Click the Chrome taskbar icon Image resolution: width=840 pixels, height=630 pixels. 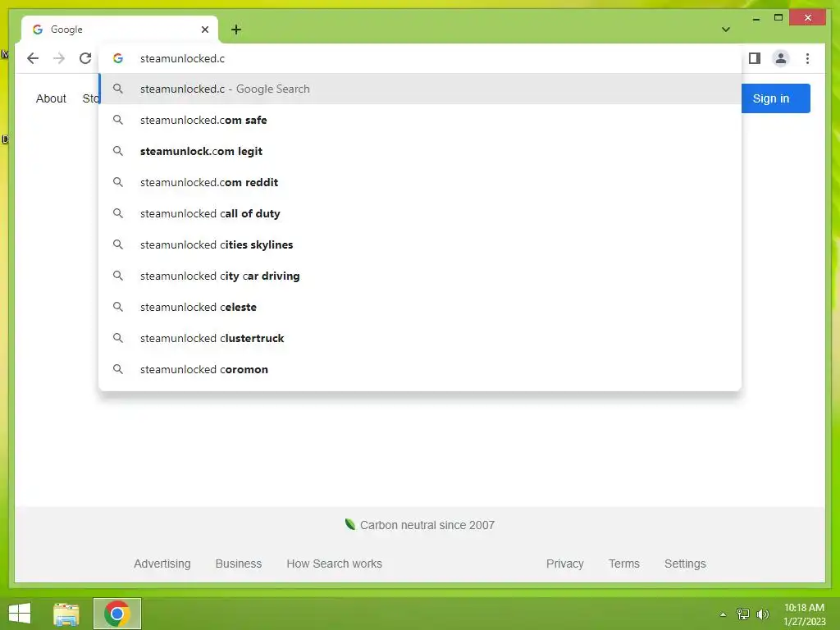(117, 614)
